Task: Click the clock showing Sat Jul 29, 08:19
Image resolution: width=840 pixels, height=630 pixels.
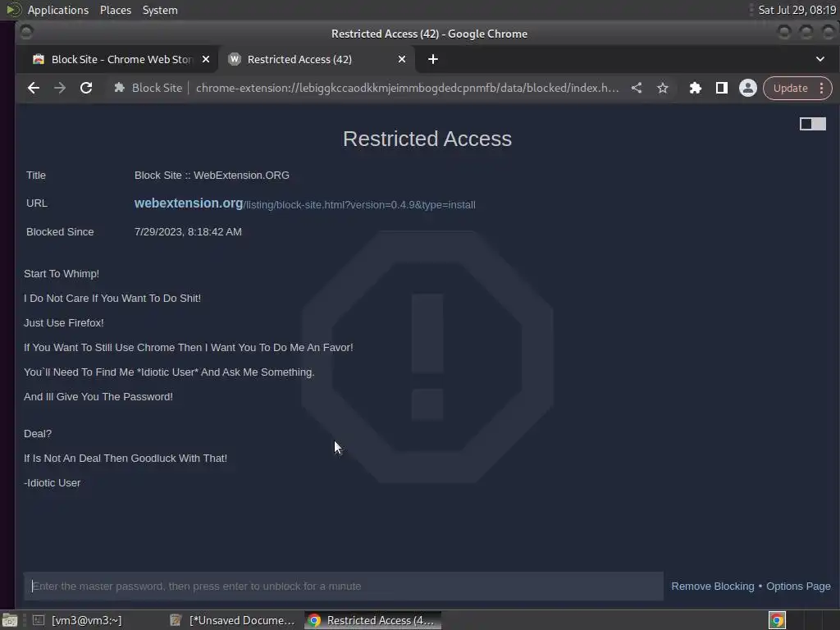Action: click(x=797, y=10)
